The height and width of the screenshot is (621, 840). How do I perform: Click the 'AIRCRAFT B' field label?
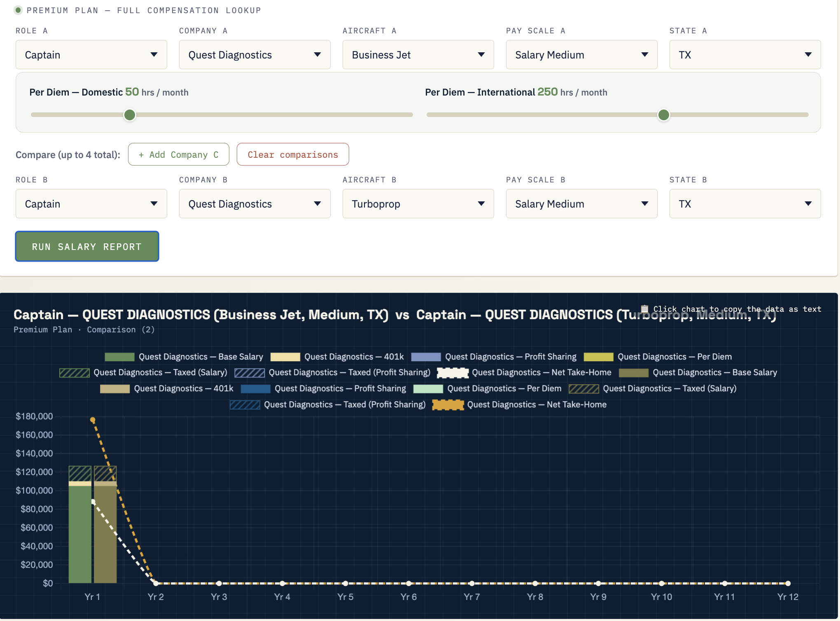coord(369,180)
